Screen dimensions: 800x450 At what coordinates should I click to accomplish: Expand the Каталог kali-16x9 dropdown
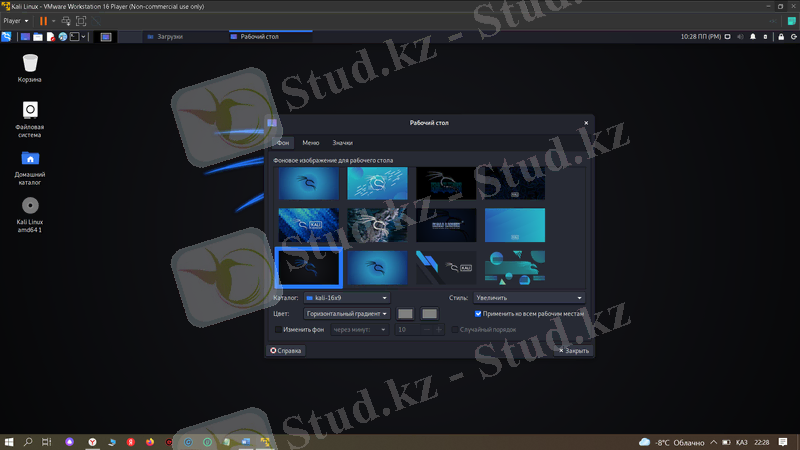(345, 297)
